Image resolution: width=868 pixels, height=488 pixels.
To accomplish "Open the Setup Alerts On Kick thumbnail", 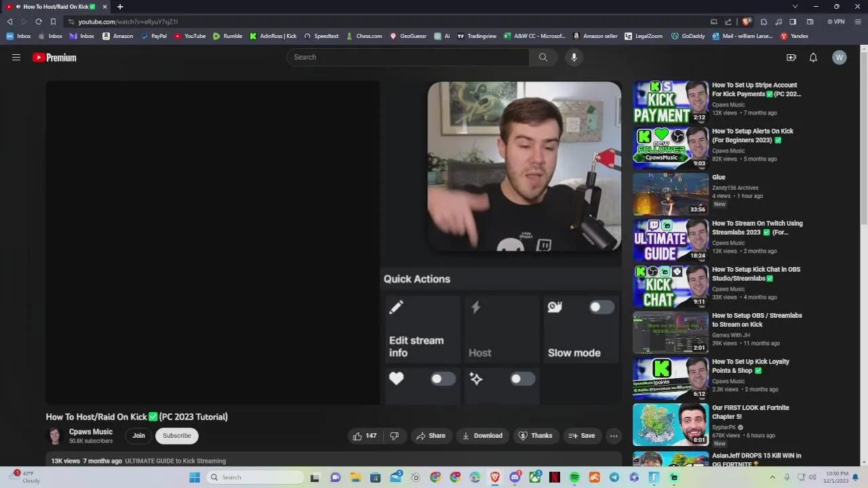I will coord(671,148).
